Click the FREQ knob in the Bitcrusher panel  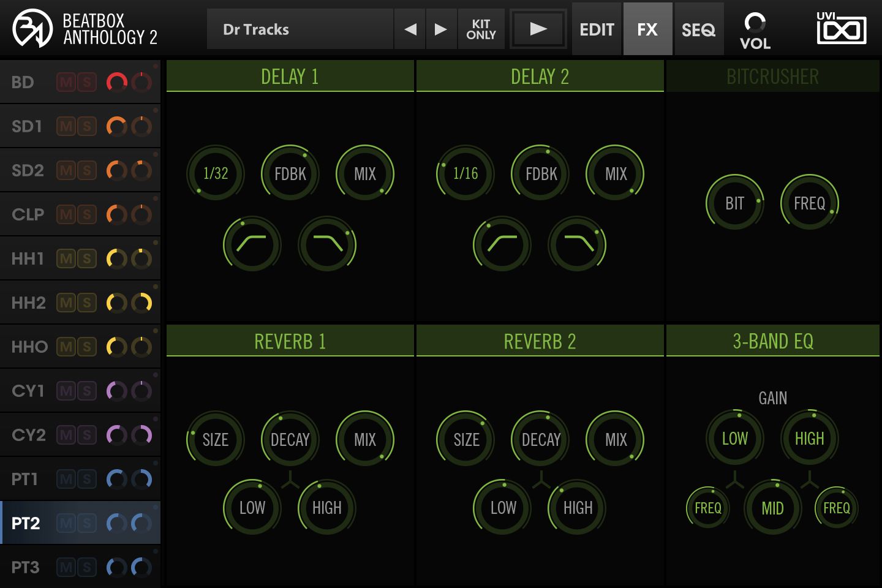810,203
